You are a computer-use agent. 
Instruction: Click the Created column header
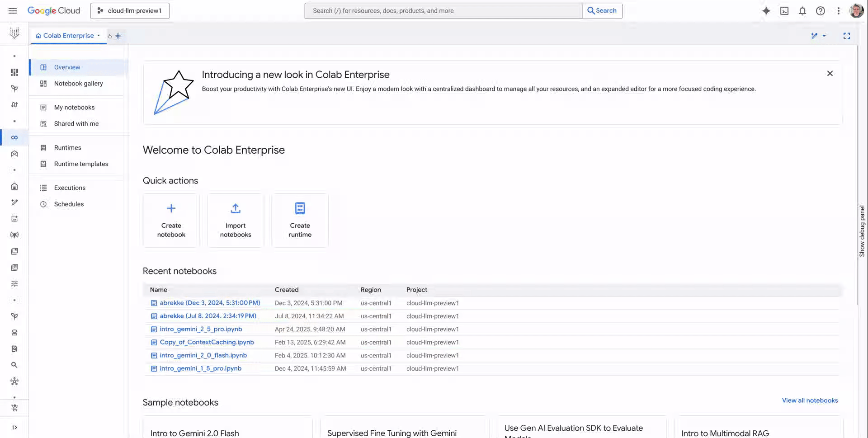coord(287,290)
